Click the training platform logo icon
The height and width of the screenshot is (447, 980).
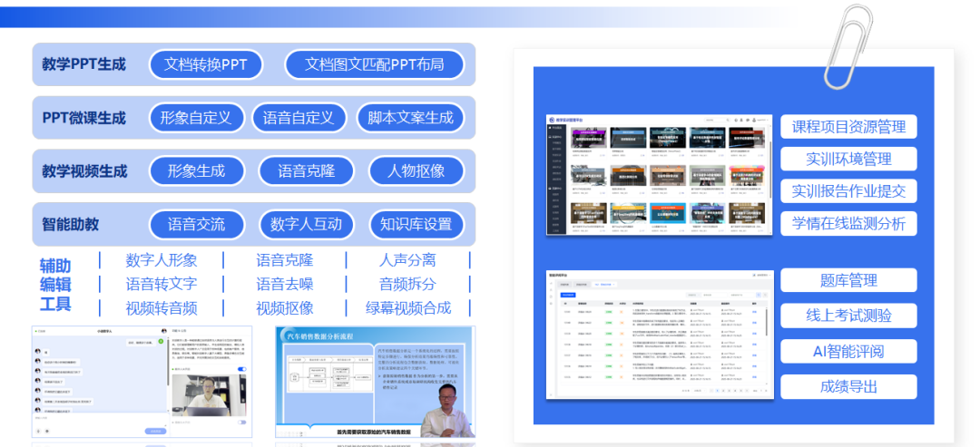tap(552, 120)
